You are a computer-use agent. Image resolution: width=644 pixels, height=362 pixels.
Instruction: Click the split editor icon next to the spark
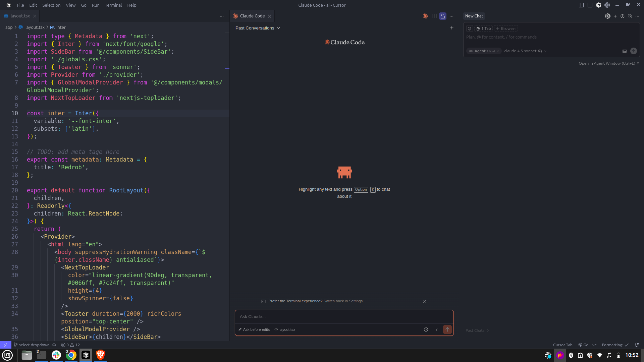coord(434,16)
